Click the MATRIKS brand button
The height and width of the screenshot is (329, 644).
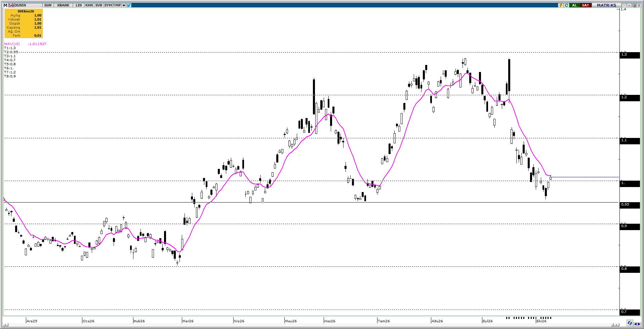point(607,5)
